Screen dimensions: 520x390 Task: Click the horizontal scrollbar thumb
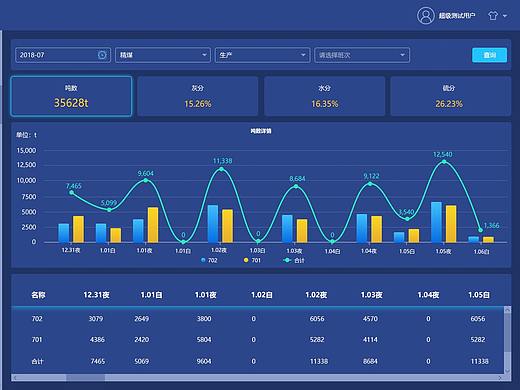pos(85,378)
